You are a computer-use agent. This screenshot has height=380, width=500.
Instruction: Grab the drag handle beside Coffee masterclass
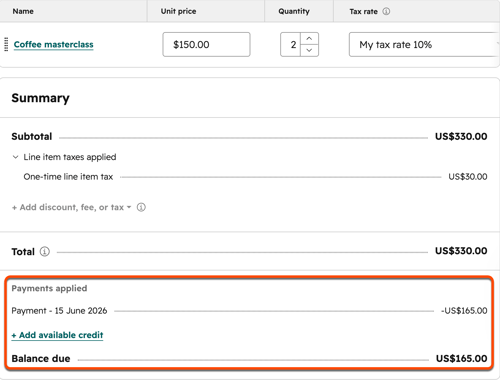[x=6, y=44]
